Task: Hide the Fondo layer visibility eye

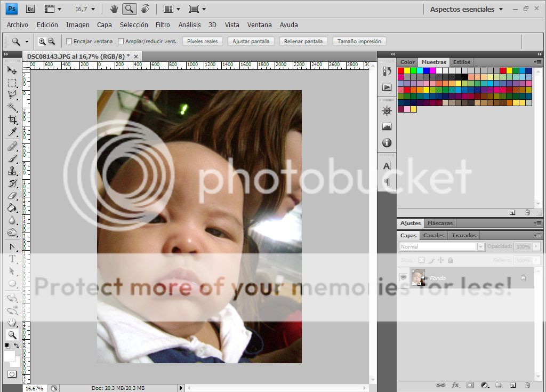Action: pos(403,277)
